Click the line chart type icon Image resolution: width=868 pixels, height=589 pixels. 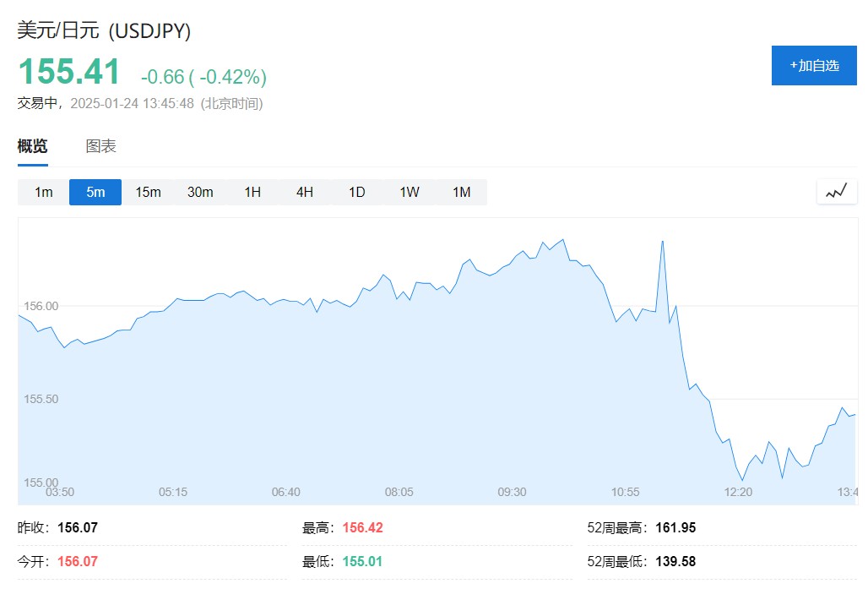(837, 192)
